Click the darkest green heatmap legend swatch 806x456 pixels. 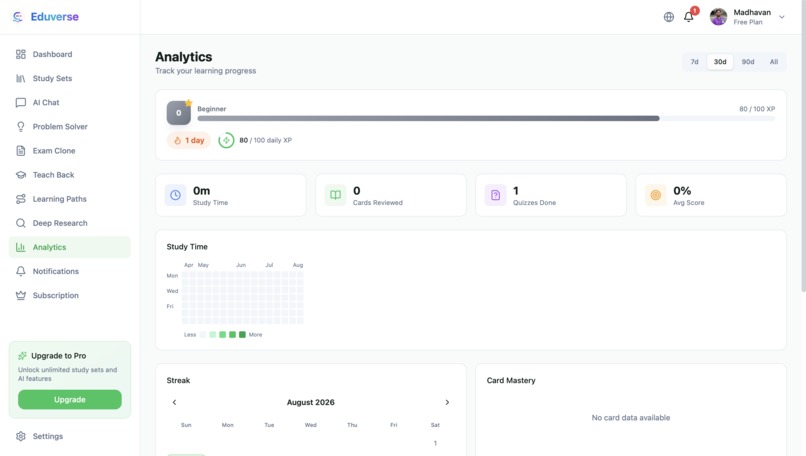[242, 335]
